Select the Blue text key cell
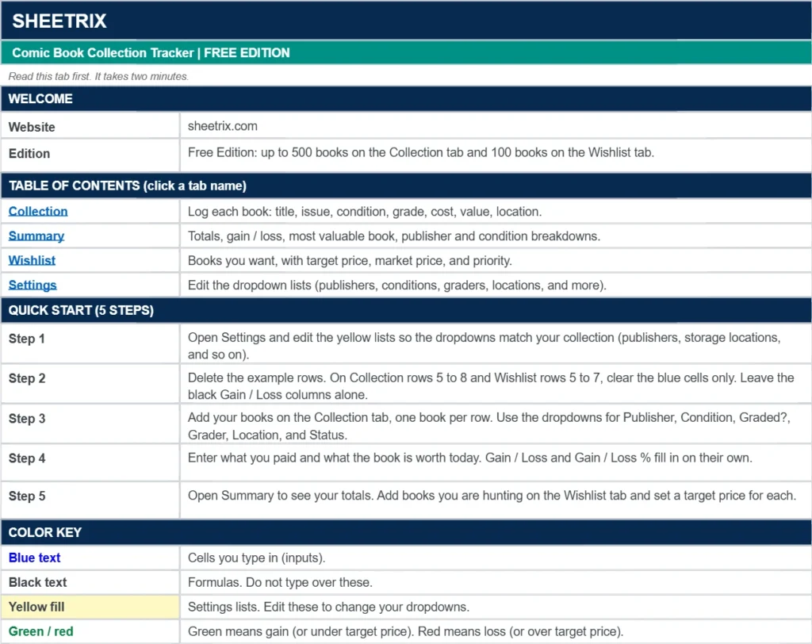This screenshot has width=812, height=644. pos(90,558)
